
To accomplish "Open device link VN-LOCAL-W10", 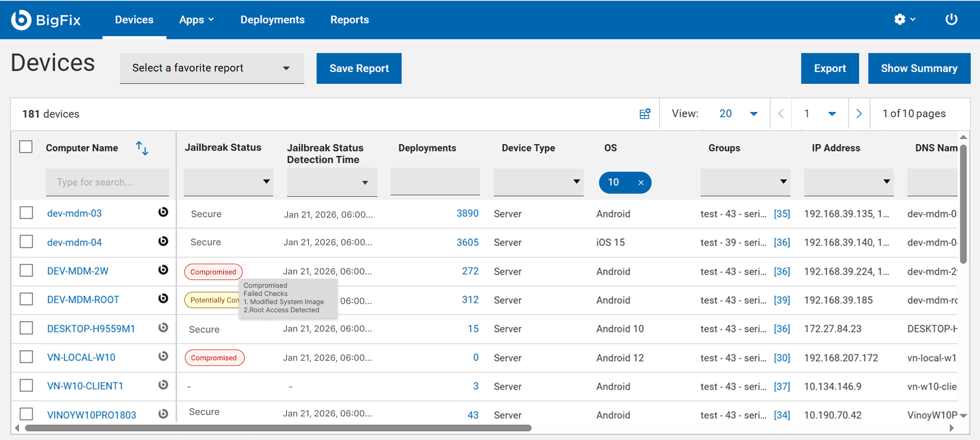I will coord(81,357).
